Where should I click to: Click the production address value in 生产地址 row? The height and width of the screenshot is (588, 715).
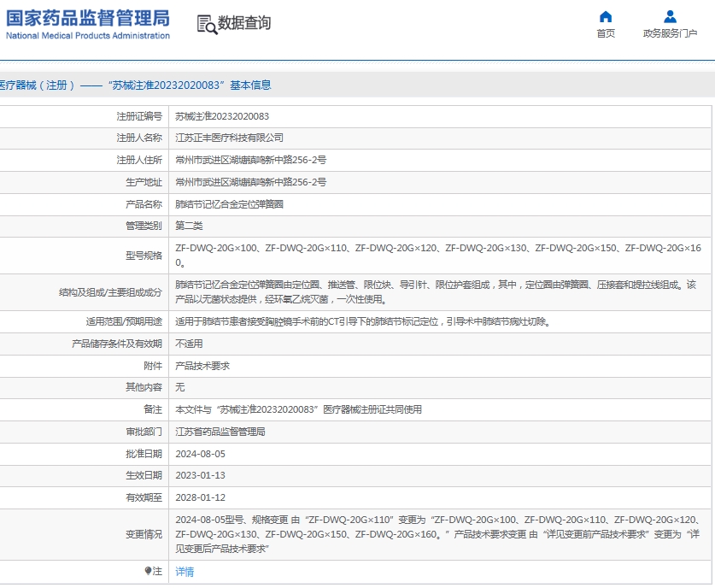click(x=251, y=182)
